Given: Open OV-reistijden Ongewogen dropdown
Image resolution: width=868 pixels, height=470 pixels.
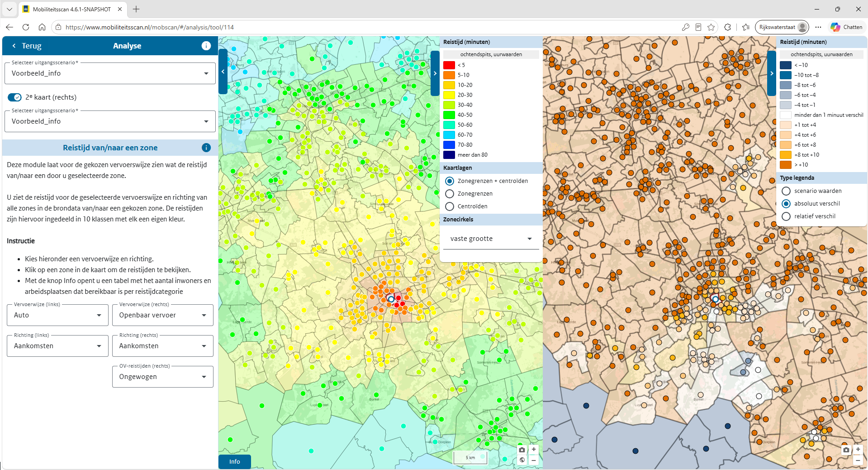Looking at the screenshot, I should (163, 377).
